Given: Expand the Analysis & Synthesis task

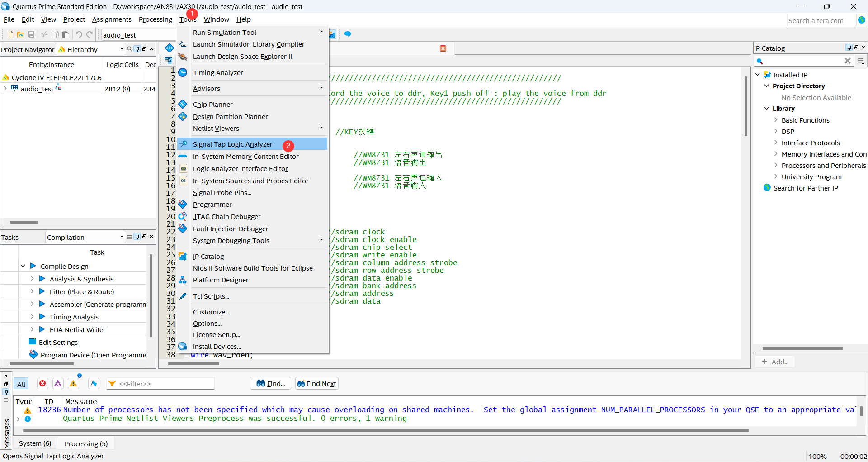Looking at the screenshot, I should pos(32,279).
